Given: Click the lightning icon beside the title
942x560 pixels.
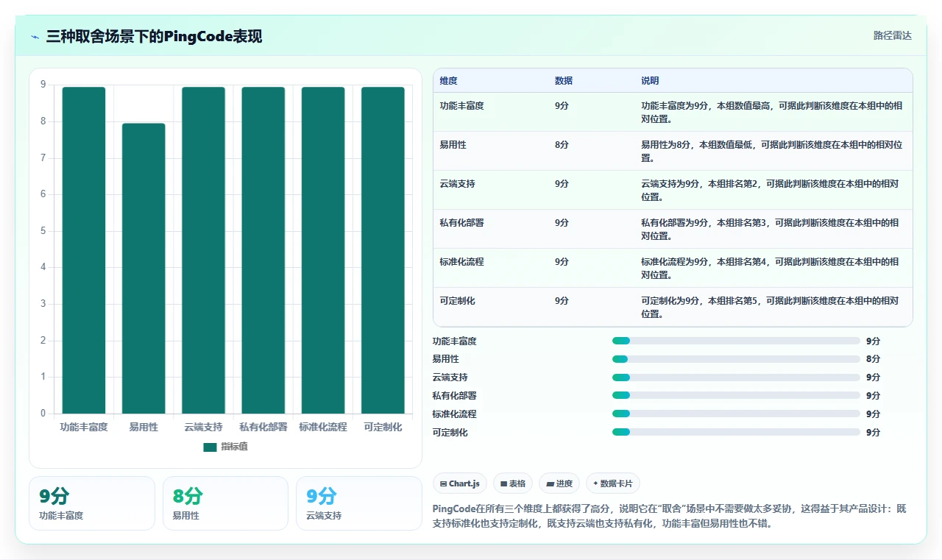Looking at the screenshot, I should 35,37.
